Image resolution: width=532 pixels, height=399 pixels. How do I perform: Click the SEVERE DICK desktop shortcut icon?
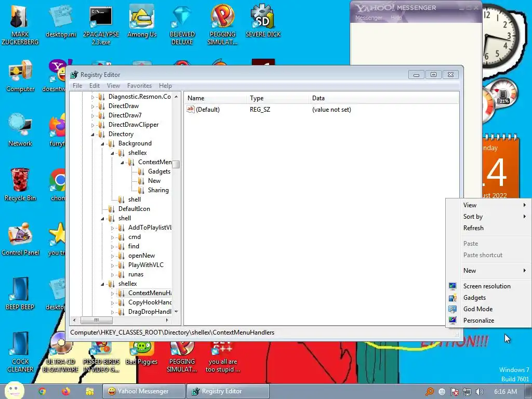[263, 21]
